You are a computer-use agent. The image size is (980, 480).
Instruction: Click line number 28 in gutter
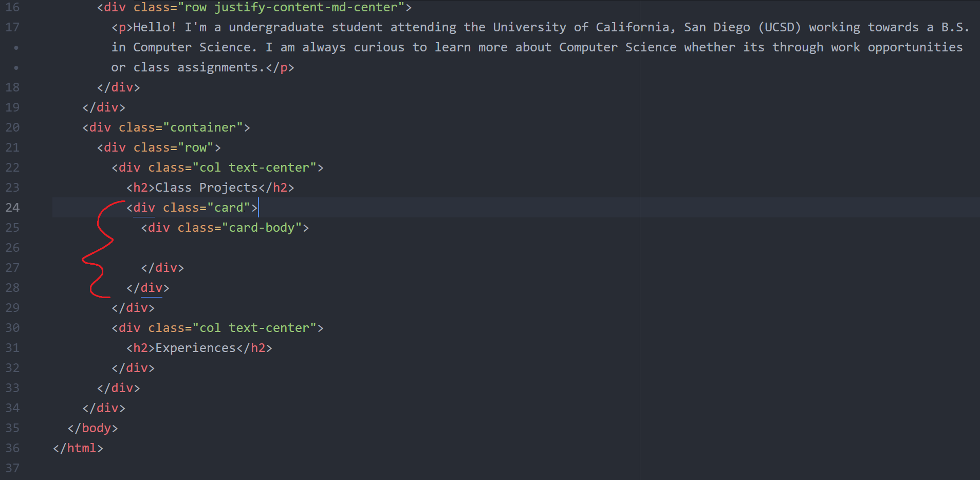12,288
